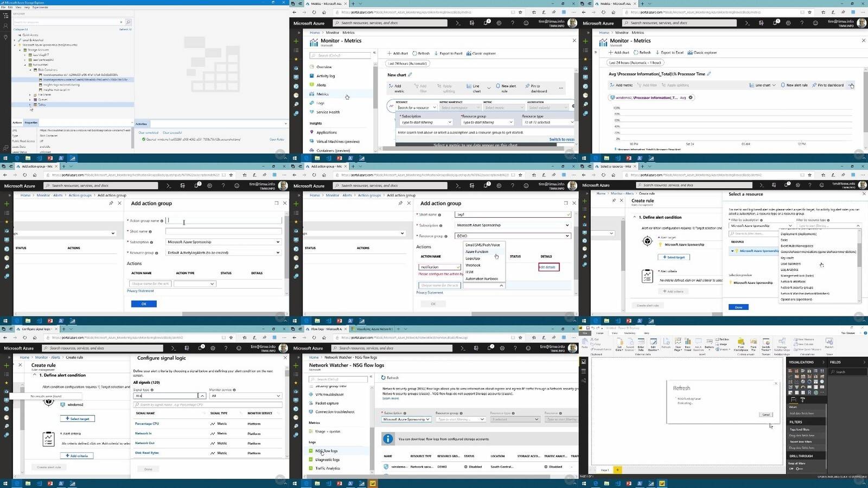Click Disk Read Bytes signal in Configure signal logic
The height and width of the screenshot is (488, 868).
coord(147,453)
